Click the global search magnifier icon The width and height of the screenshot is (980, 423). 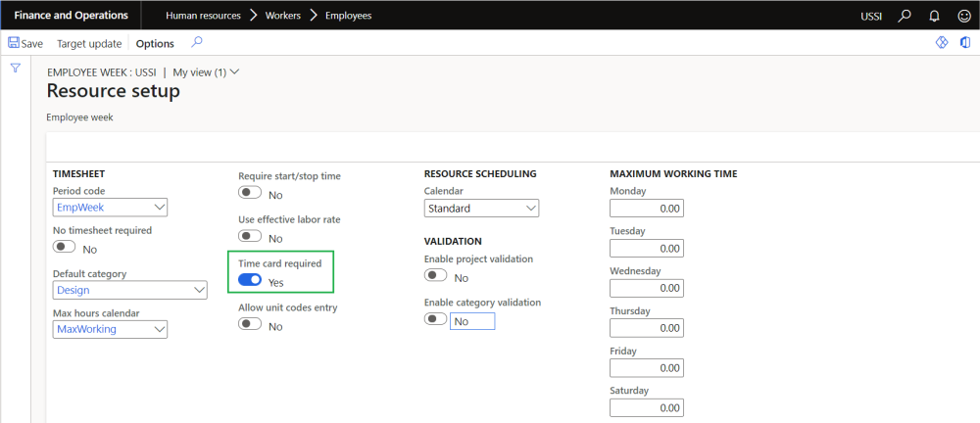[906, 16]
